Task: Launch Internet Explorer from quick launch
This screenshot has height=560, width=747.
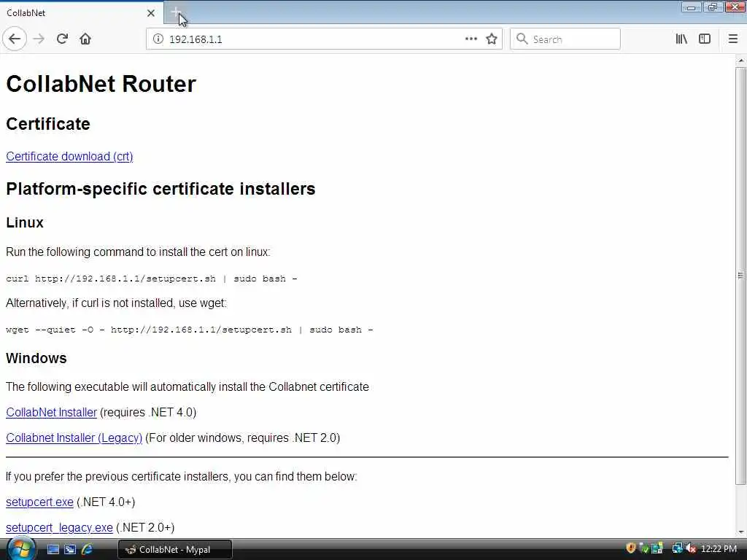Action: 88,550
